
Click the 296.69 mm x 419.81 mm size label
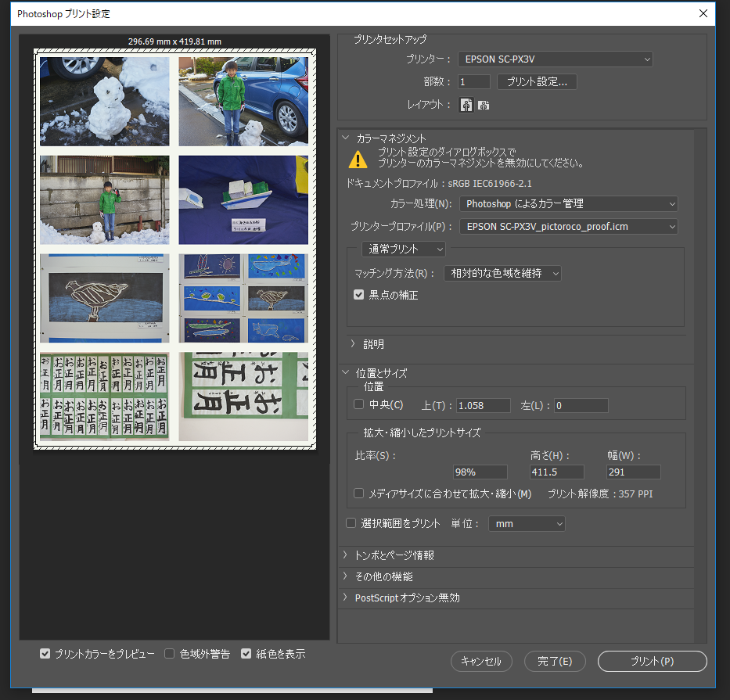pos(174,41)
